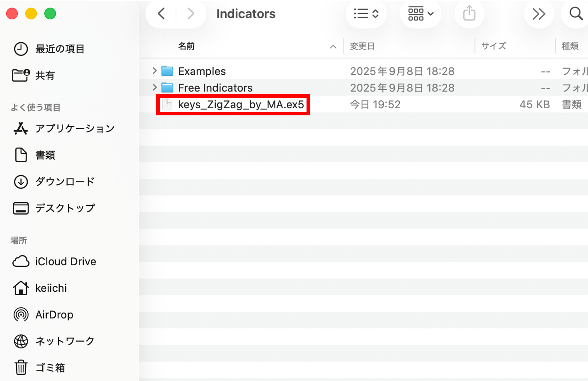The width and height of the screenshot is (588, 381).
Task: Go to ダウンロード folder
Action: tap(65, 182)
